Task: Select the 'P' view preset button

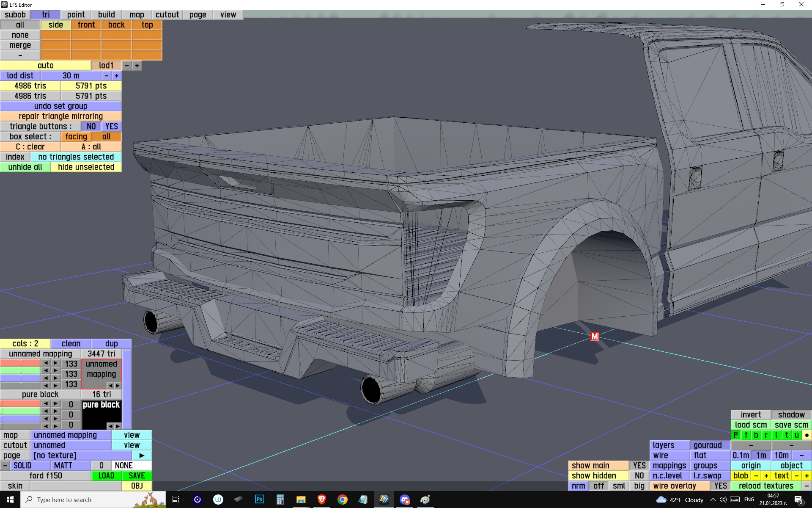Action: click(736, 435)
